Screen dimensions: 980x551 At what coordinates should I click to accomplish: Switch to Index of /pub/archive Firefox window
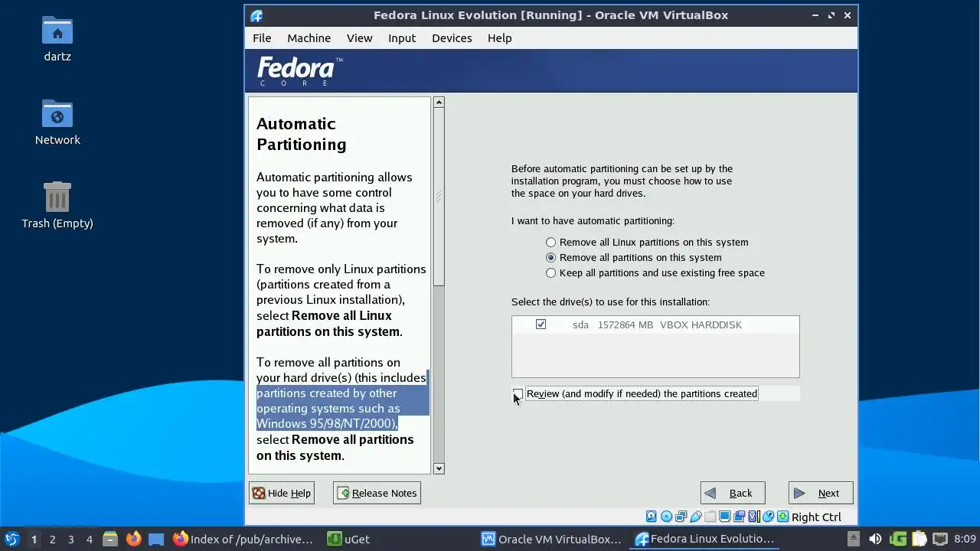pos(243,539)
